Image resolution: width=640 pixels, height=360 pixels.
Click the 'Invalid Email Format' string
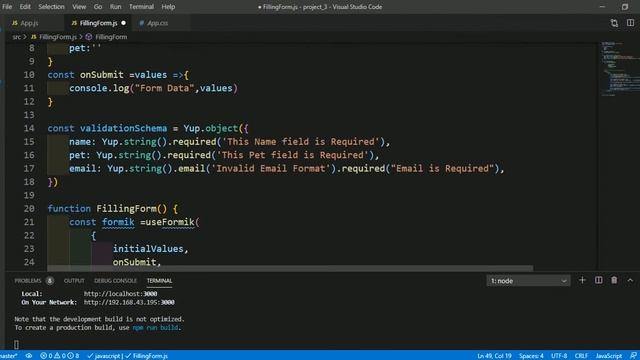pos(271,169)
